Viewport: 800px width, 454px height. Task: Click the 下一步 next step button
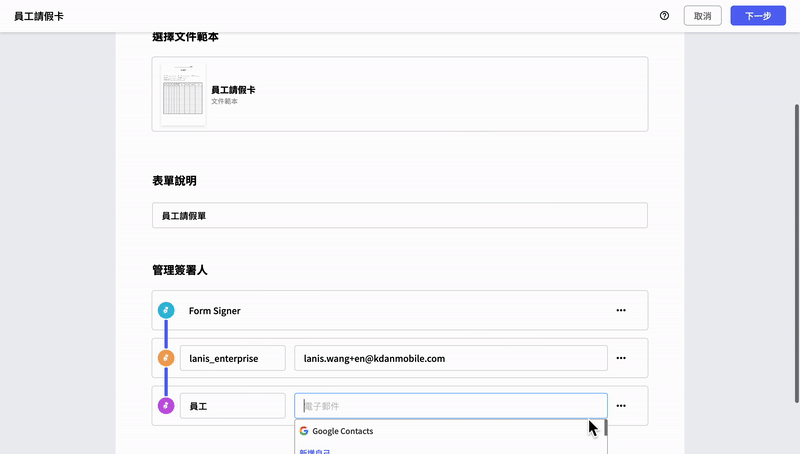pos(758,16)
